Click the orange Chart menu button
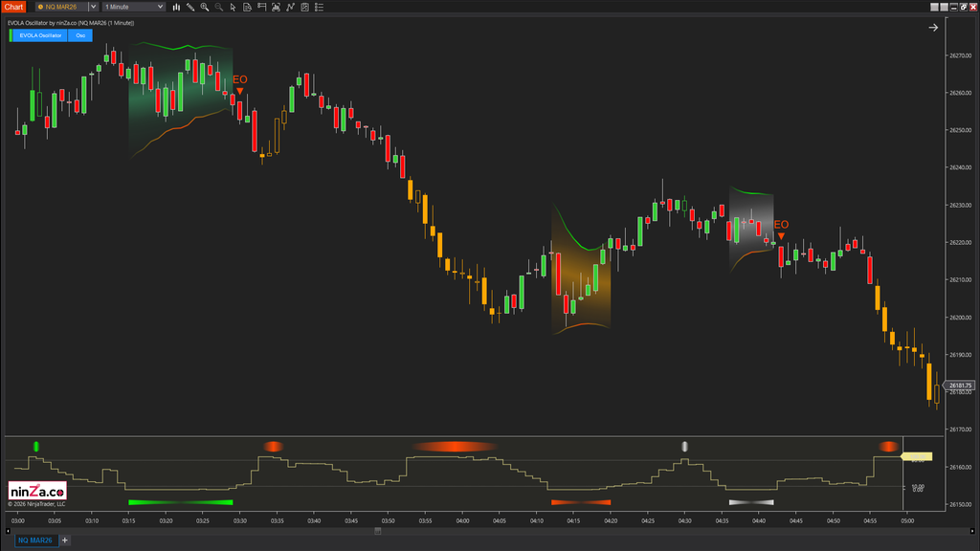 13,7
